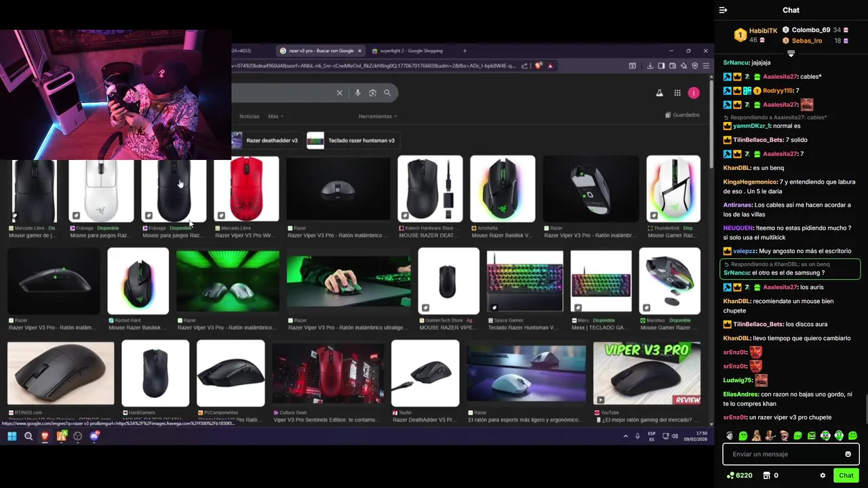868x488 pixels.
Task: Open the red Razer Viper V3 Pro image
Action: click(246, 189)
